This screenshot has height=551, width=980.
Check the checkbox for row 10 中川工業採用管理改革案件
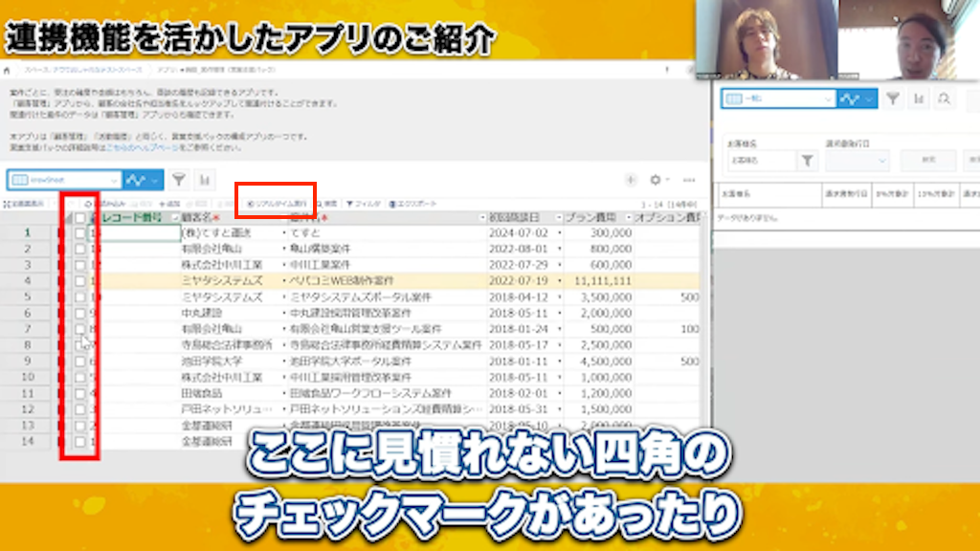[79, 377]
